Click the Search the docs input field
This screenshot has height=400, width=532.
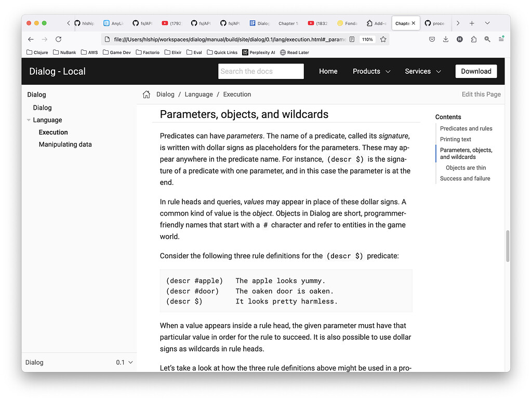[x=261, y=71]
